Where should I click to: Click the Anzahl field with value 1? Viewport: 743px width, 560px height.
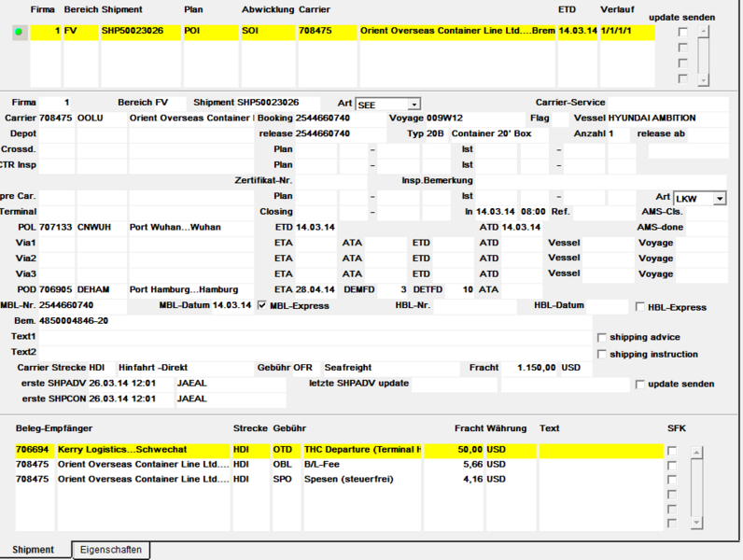click(x=619, y=133)
